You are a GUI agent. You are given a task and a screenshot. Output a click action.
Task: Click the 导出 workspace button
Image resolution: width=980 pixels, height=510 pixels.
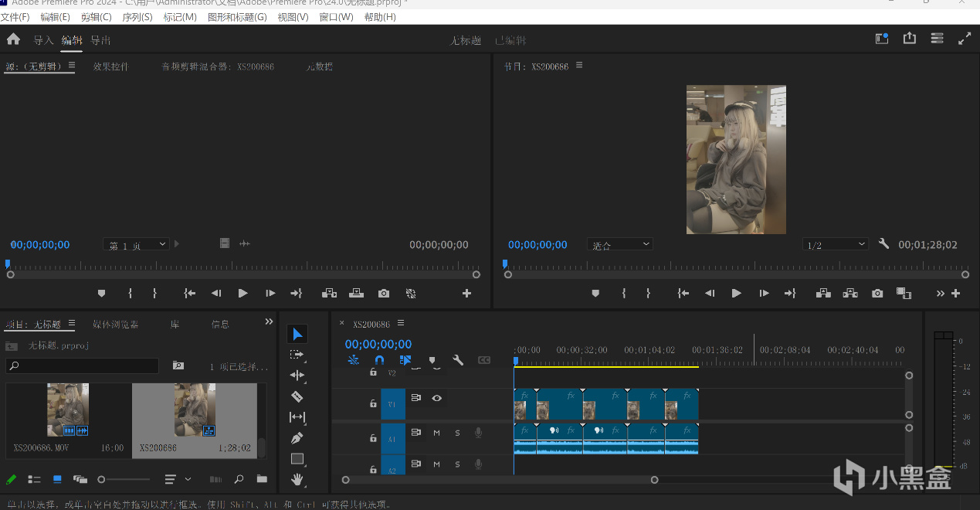(x=100, y=40)
